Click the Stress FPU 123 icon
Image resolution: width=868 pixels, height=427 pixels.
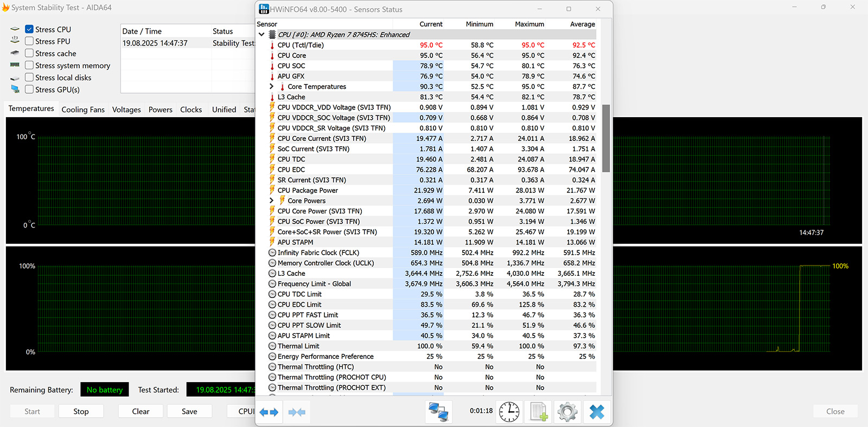(x=15, y=41)
